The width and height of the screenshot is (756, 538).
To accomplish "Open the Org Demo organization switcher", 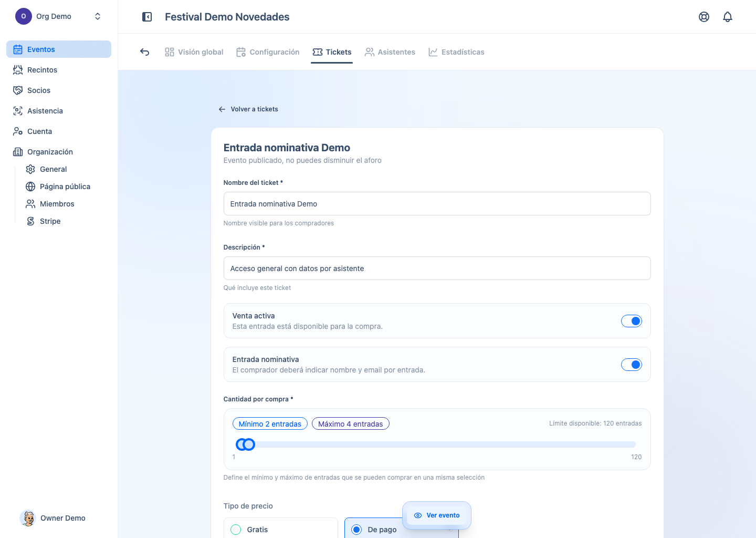I will point(59,16).
